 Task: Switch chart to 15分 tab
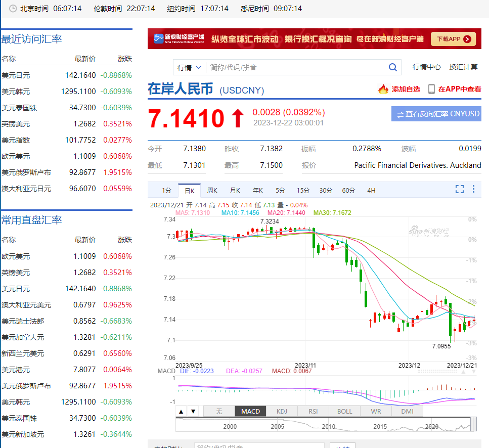[x=303, y=191]
